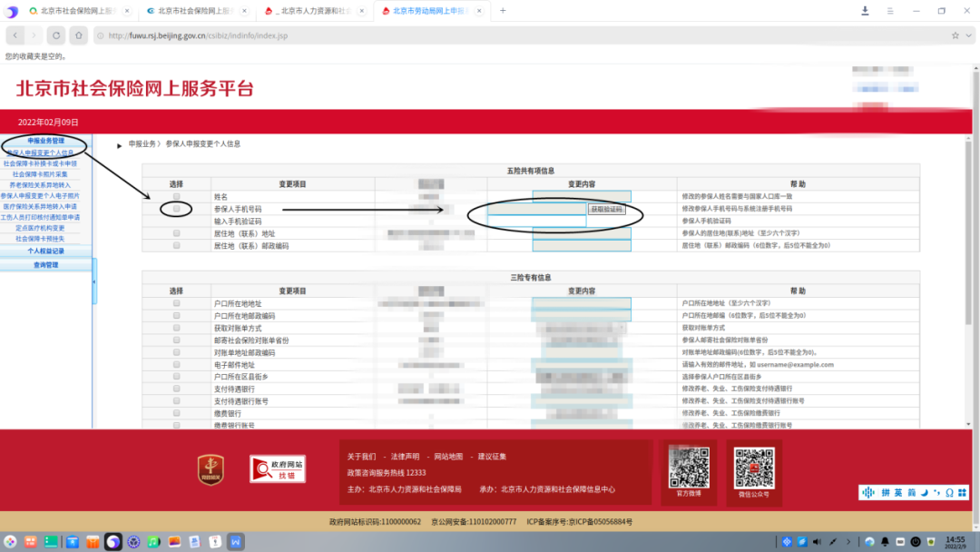This screenshot has height=552, width=980.
Task: Tick the checkbox for 姓名 row
Action: point(176,196)
